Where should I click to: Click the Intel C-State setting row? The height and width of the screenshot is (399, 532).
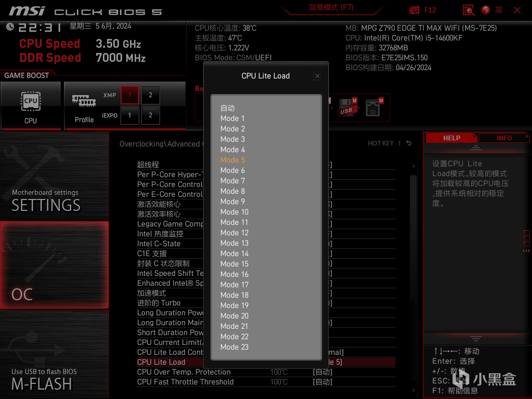[266, 244]
